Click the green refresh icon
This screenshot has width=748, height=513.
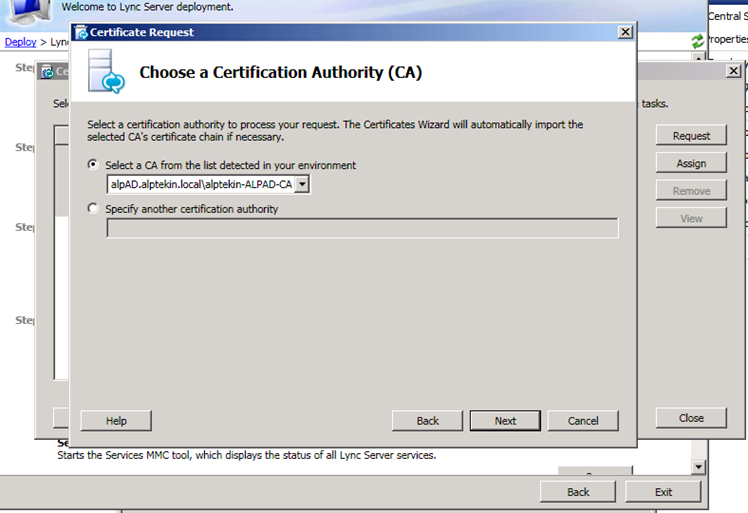698,41
